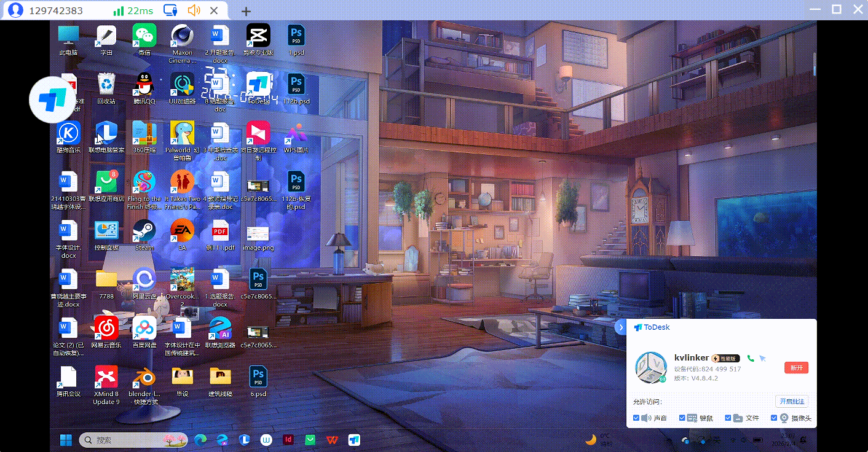This screenshot has height=452, width=868.
Task: Select the 酷狗音乐 desktop icon
Action: click(68, 136)
